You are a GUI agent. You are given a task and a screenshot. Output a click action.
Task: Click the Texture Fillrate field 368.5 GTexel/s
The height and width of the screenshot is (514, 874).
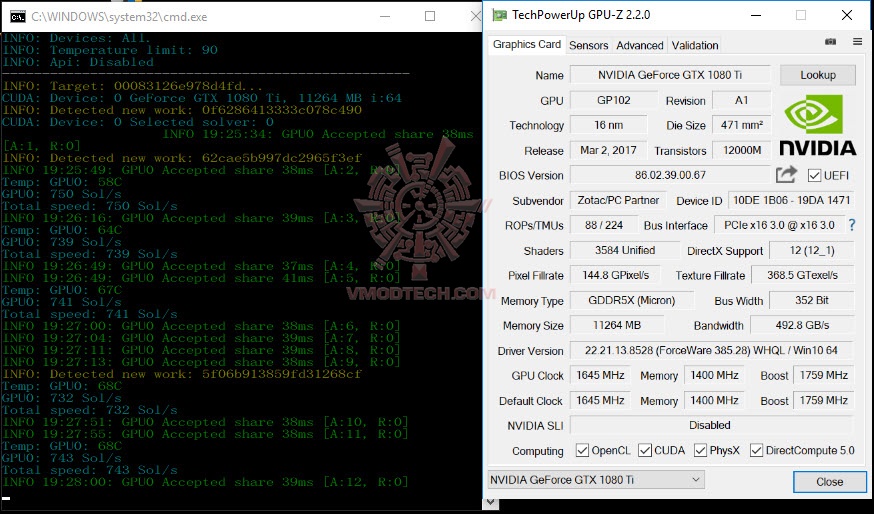(x=803, y=275)
